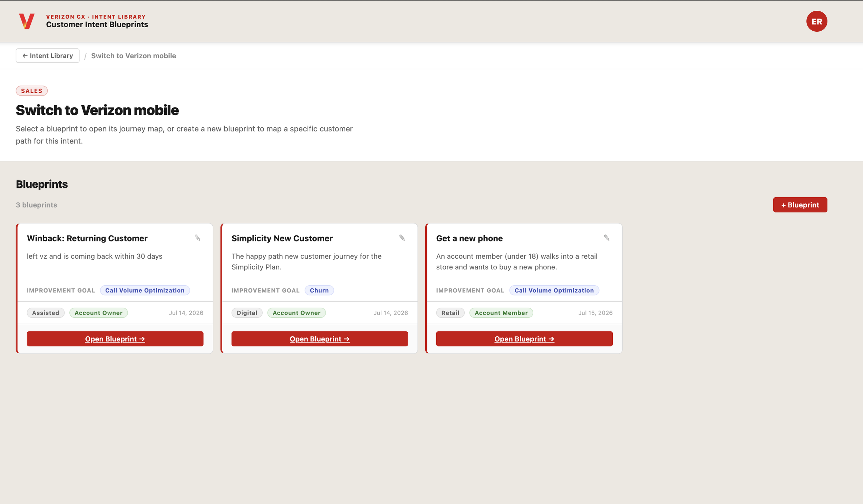Click Account Owner tag on Winback card
The width and height of the screenshot is (863, 504).
[x=98, y=313]
